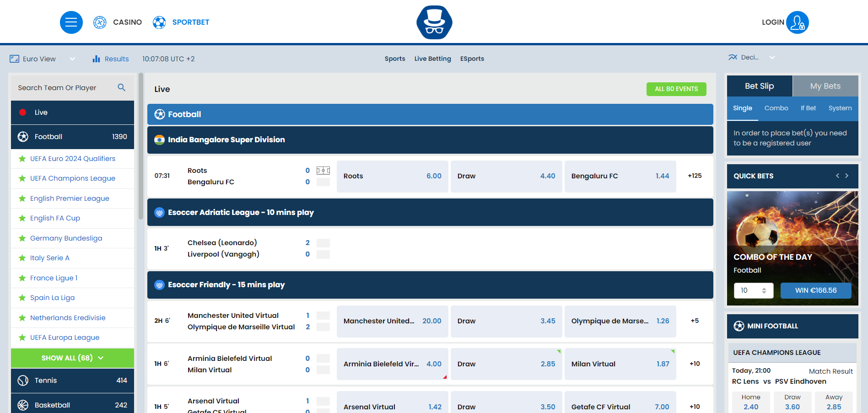
Task: Bet on Milan Virtual at 1.87
Action: [620, 364]
